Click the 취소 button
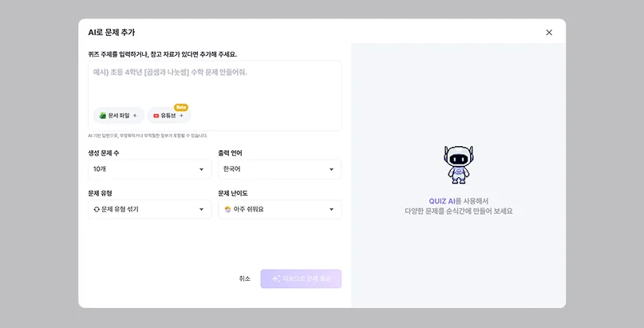 pos(244,279)
